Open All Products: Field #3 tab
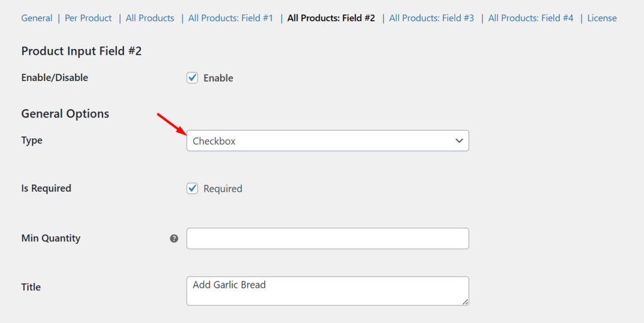Screen dimensions: 644x323 pos(431,18)
